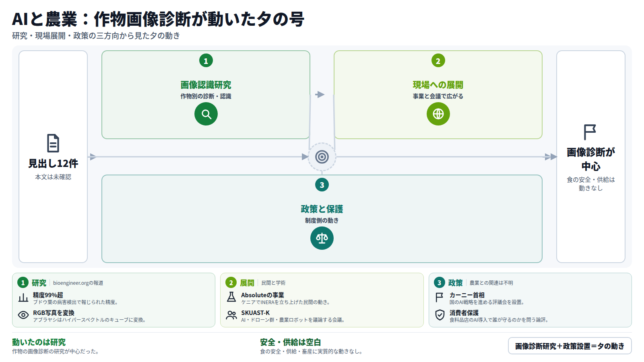Click the 作物別の診断・認識 subtitle
Viewport: 644px width, 362px height.
coord(206,96)
